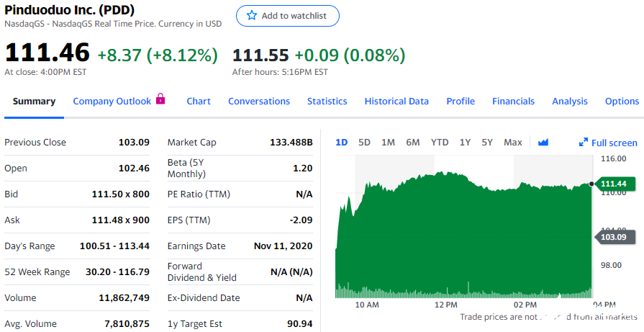Open the Company Outlook tab
This screenshot has width=644, height=332.
tap(112, 101)
